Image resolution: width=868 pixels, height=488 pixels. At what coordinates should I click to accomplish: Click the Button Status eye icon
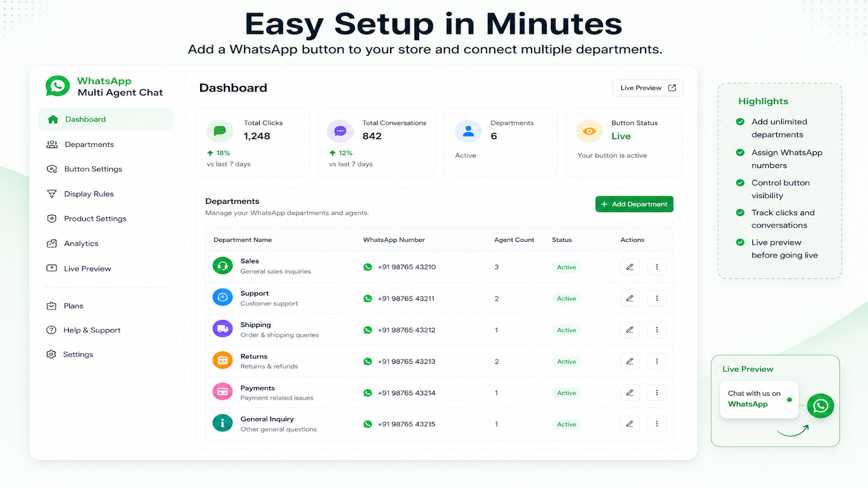(x=589, y=131)
